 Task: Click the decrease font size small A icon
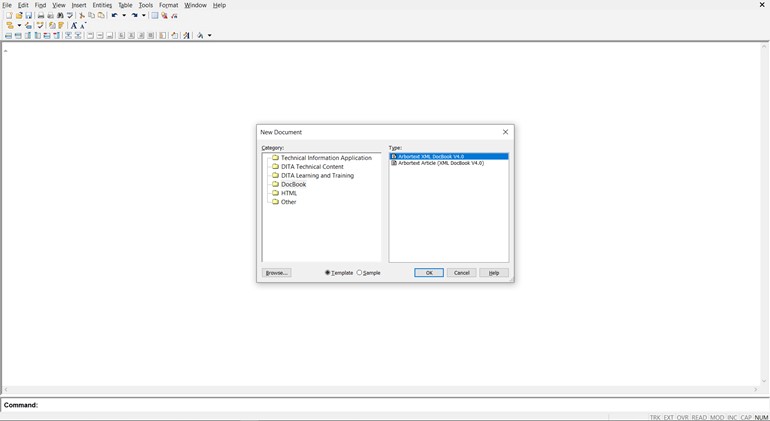click(x=83, y=26)
